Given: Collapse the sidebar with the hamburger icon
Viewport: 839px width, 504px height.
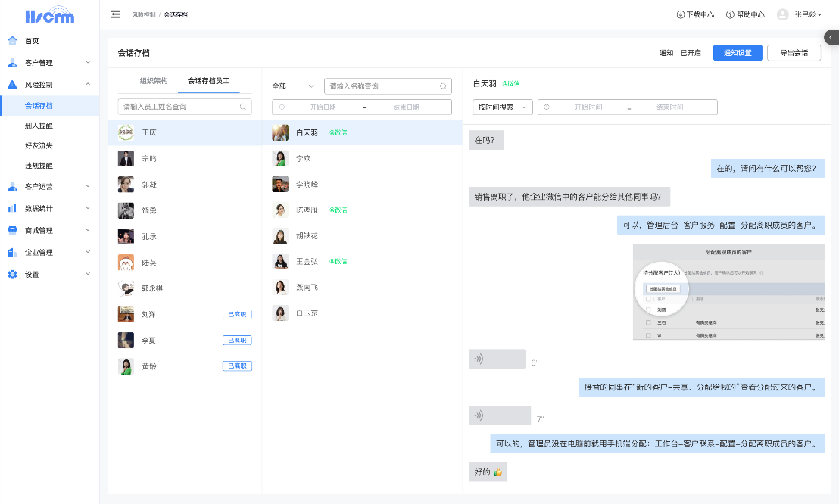Looking at the screenshot, I should click(x=116, y=14).
